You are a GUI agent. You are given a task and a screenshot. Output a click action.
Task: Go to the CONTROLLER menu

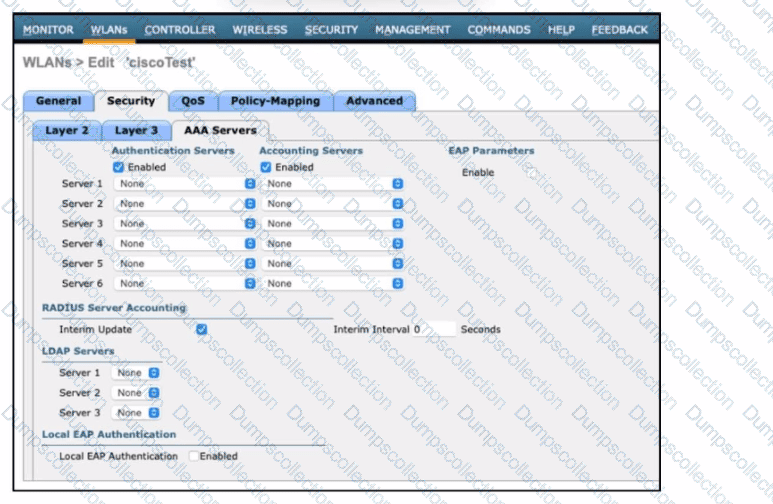[180, 30]
